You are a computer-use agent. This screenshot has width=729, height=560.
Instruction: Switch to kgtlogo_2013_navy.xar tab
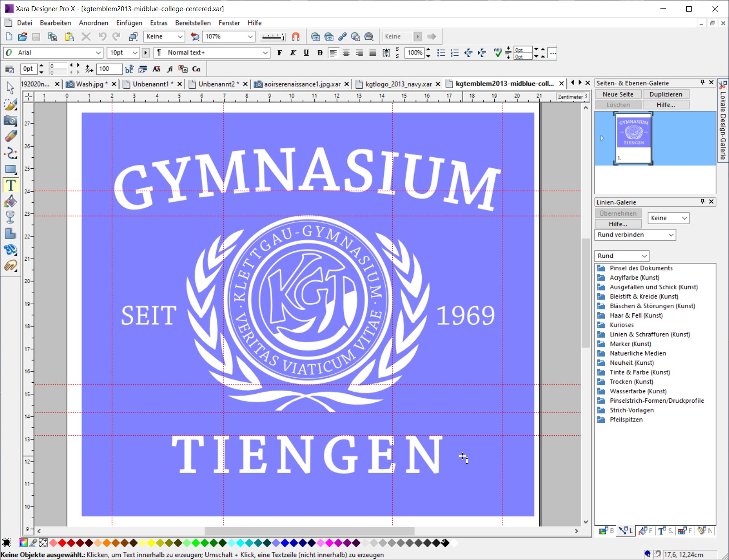click(x=398, y=84)
